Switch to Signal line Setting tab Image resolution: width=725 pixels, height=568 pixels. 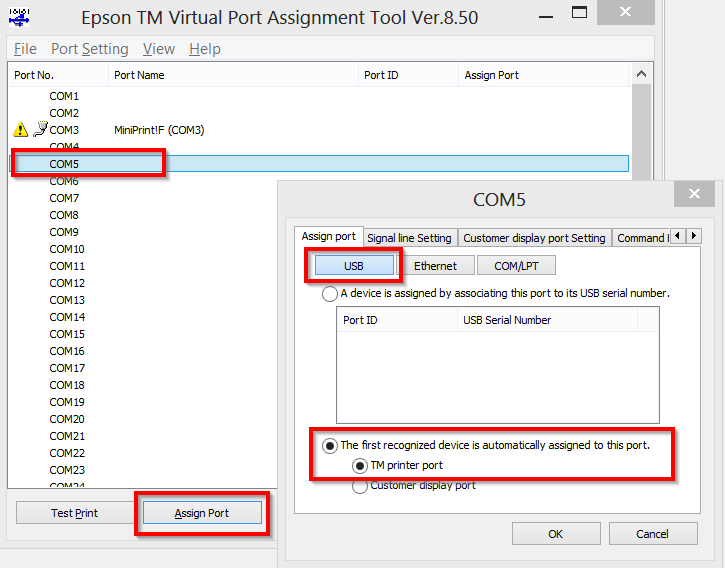point(409,238)
